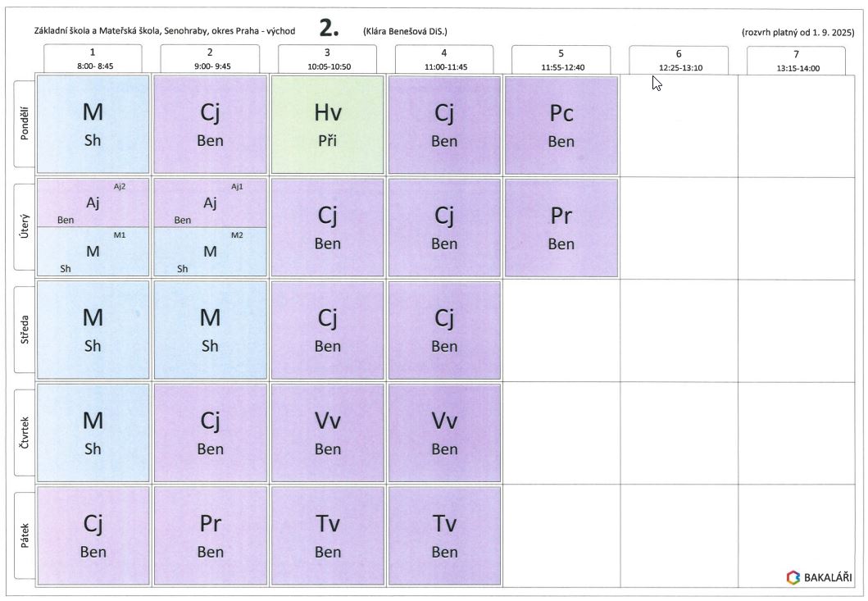Select Thursday's Vv lesson in period 3

327,432
